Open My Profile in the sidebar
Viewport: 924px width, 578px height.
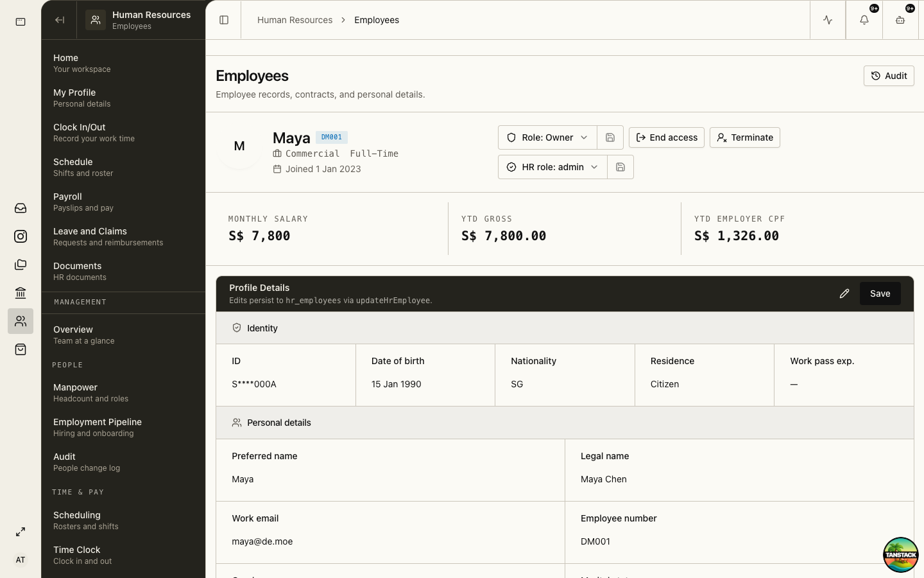123,98
